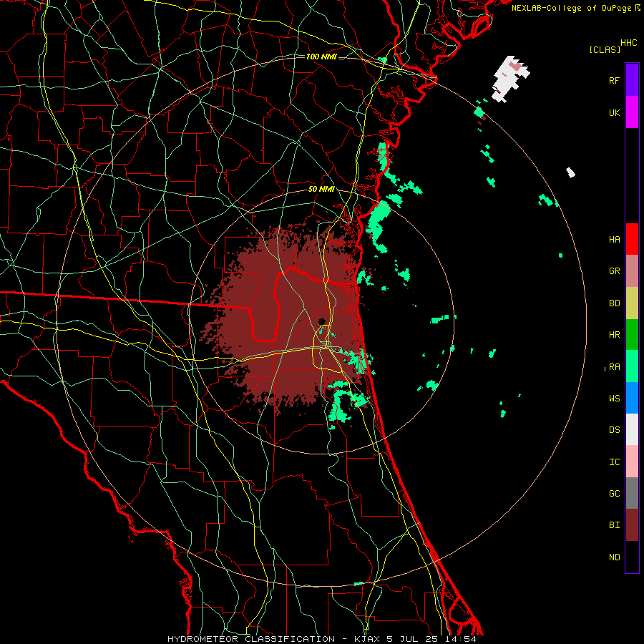Click the HHC product title text

(629, 43)
